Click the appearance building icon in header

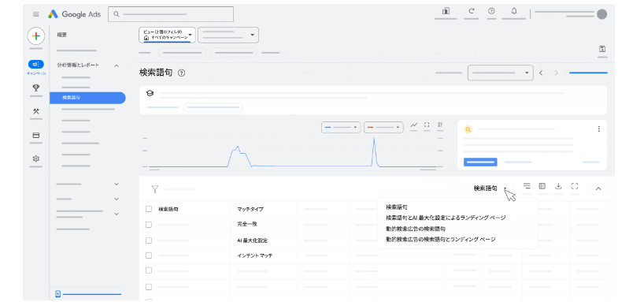click(x=446, y=12)
